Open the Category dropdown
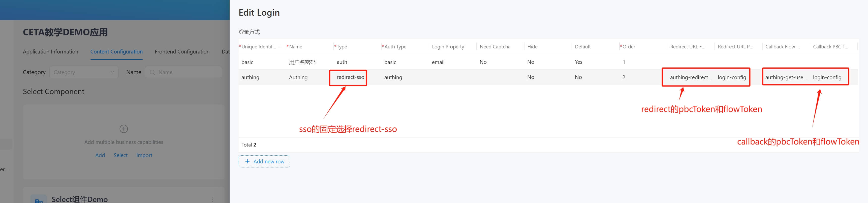This screenshot has height=203, width=868. pyautogui.click(x=84, y=72)
